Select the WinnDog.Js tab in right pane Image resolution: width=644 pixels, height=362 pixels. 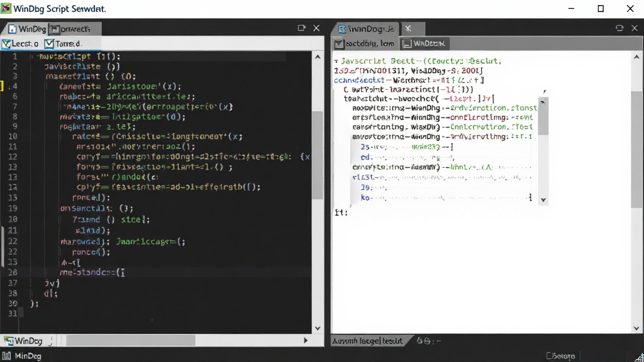pyautogui.click(x=366, y=29)
